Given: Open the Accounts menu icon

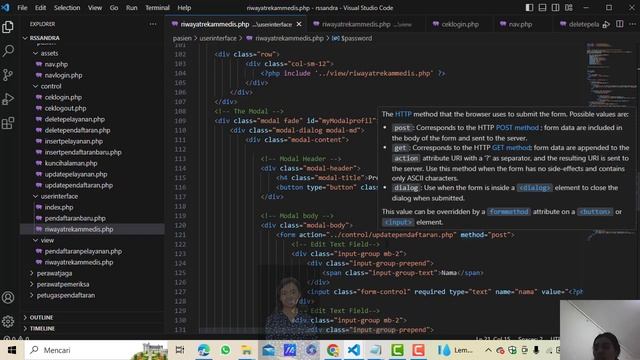Looking at the screenshot, I should [8, 298].
